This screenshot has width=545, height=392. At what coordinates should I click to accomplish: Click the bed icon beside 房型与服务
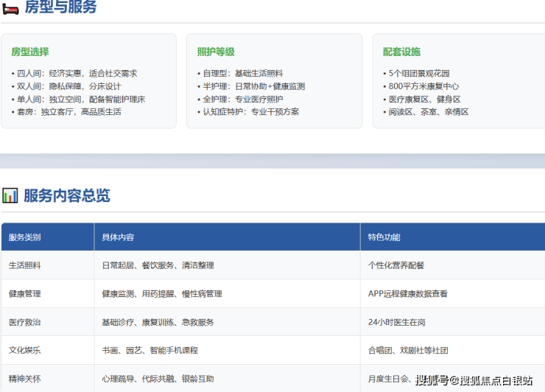point(10,7)
